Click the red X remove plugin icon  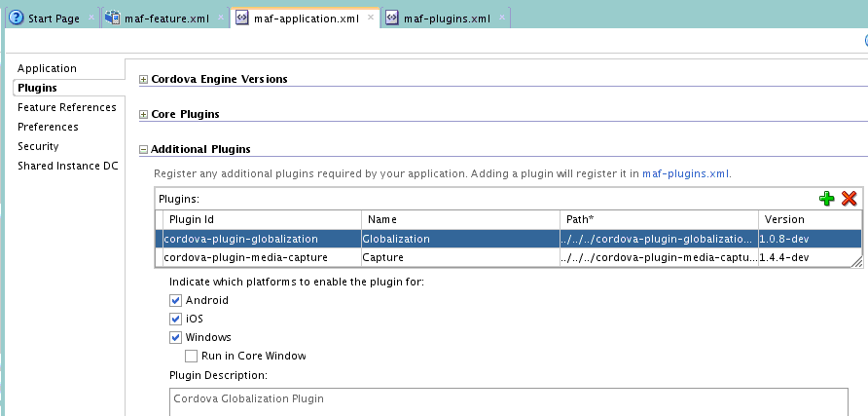tap(849, 199)
